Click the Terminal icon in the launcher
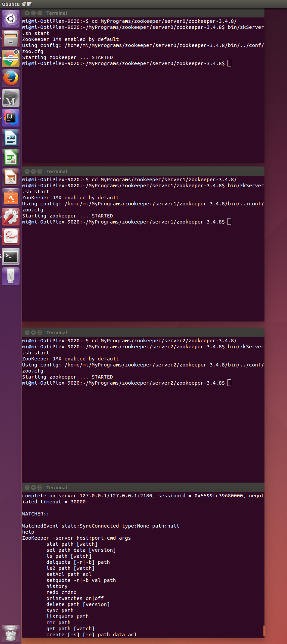 coord(11,256)
